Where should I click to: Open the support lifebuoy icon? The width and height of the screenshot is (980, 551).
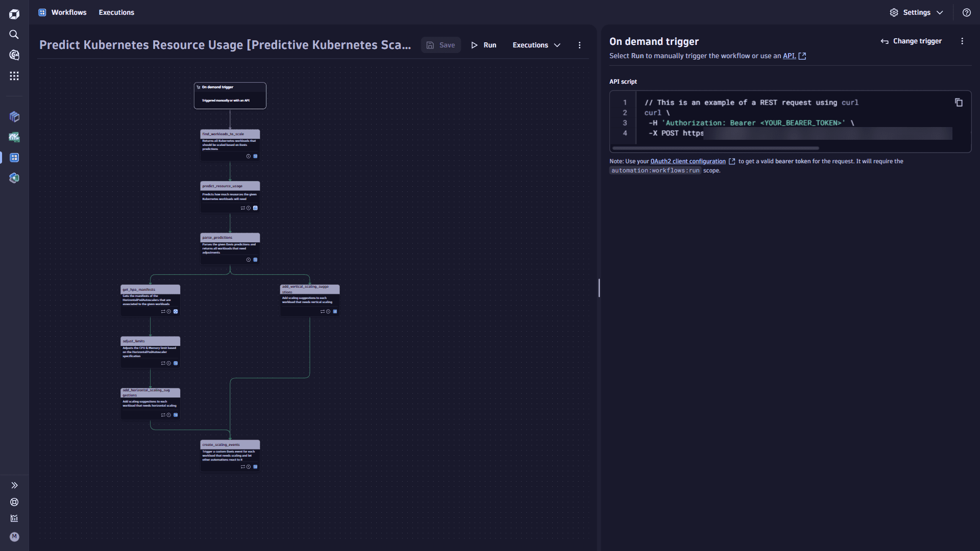[14, 502]
